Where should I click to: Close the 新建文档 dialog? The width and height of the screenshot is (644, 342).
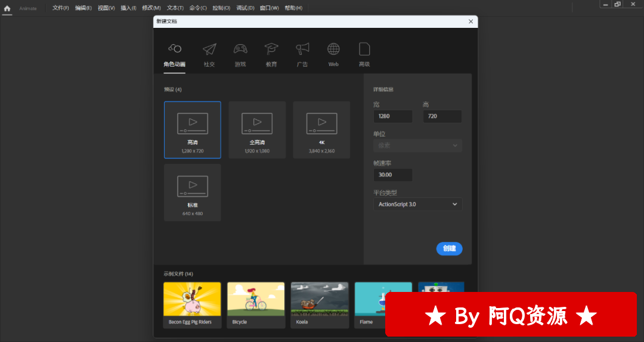pos(470,22)
